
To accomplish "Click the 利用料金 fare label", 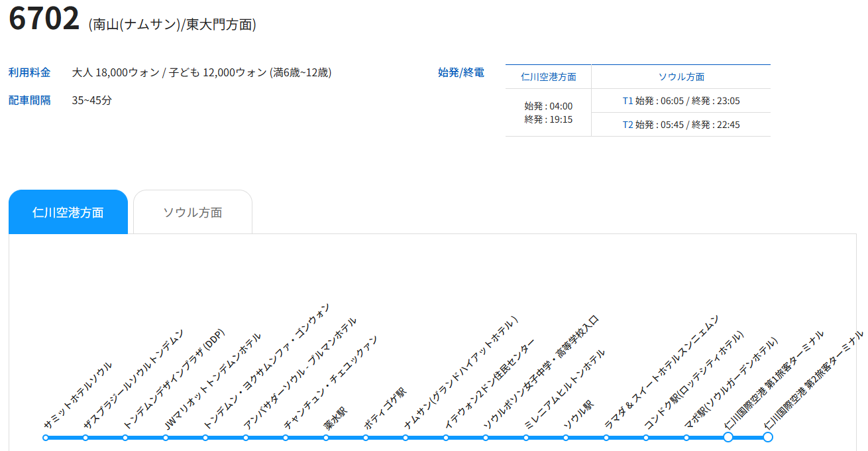I will pos(29,72).
